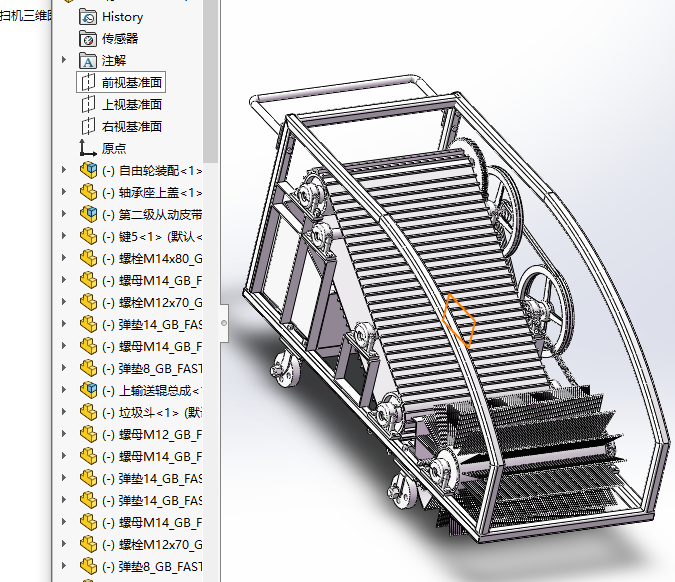Expand the 第二级从动皮带 tree node
675x582 pixels.
(x=64, y=214)
